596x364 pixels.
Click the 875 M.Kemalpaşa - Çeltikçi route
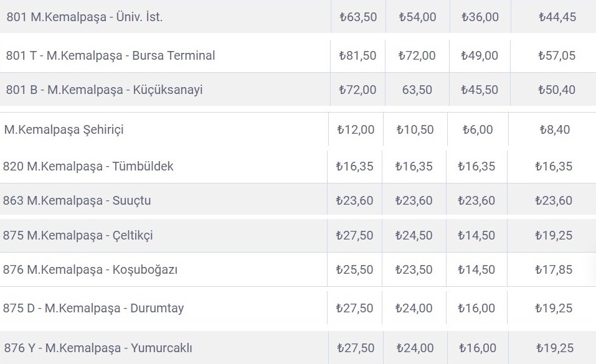tap(78, 235)
